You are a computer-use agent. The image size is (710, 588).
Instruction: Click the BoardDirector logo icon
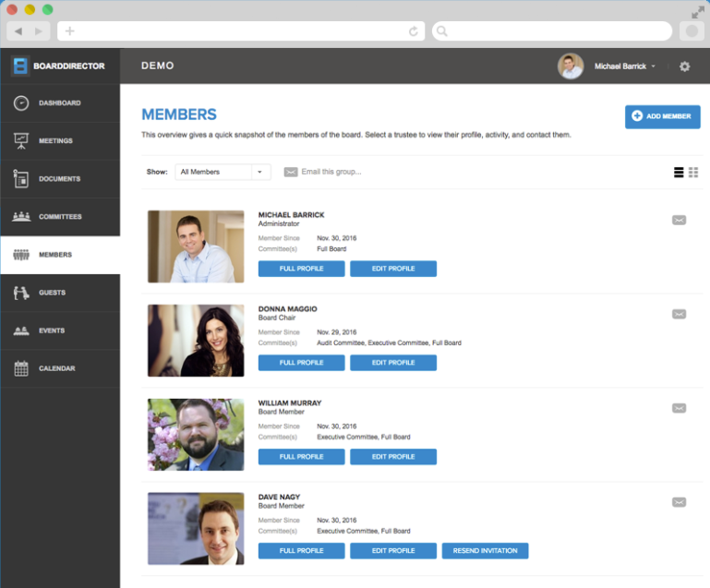tap(20, 66)
